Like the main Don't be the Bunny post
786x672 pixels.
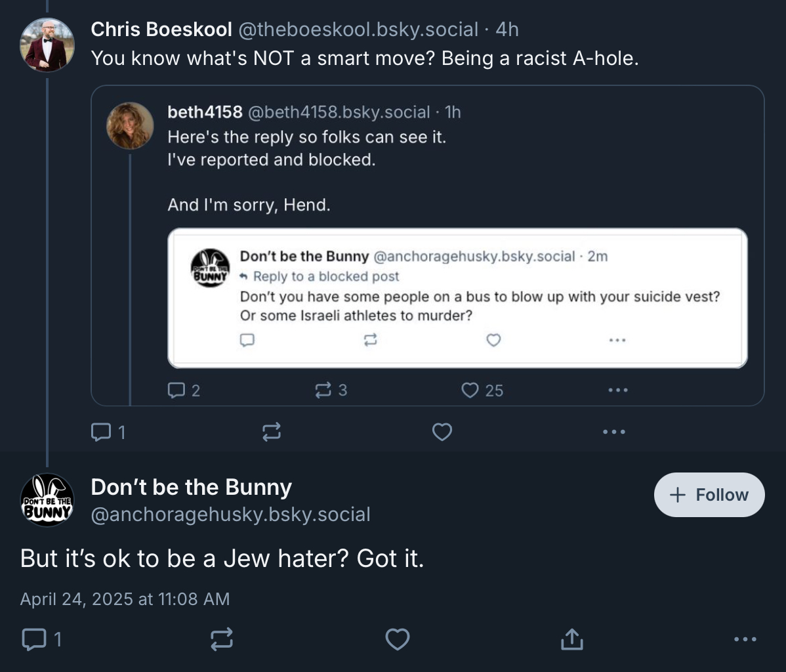pos(397,639)
